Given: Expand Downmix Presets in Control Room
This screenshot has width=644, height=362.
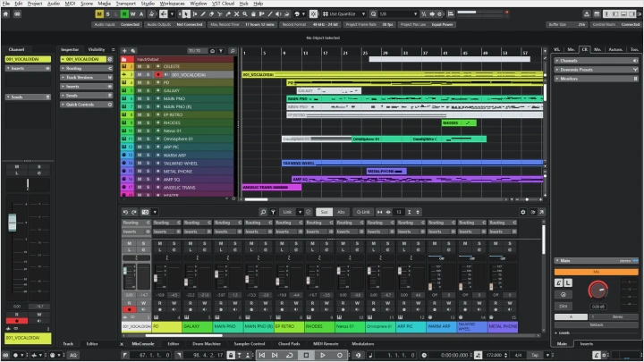Looking at the screenshot, I should tap(596, 70).
